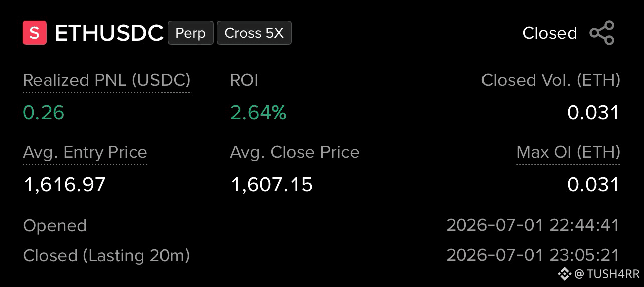This screenshot has height=287, width=644.
Task: Click the 2.64% ROI value
Action: tap(258, 113)
